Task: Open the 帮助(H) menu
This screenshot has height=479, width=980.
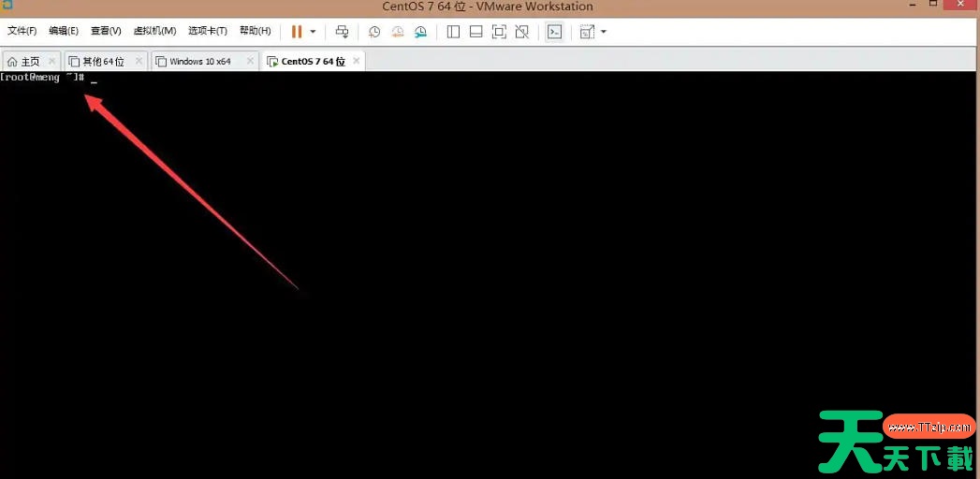Action: [x=255, y=31]
